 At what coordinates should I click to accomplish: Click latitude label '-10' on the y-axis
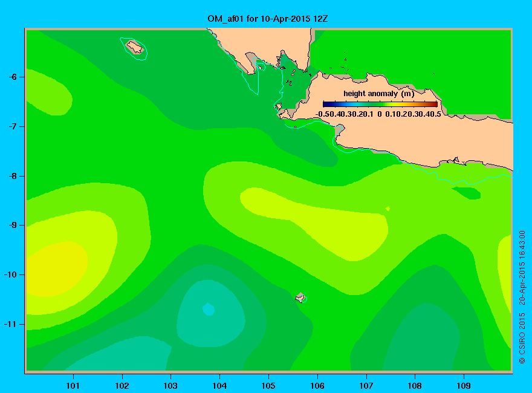click(x=10, y=274)
